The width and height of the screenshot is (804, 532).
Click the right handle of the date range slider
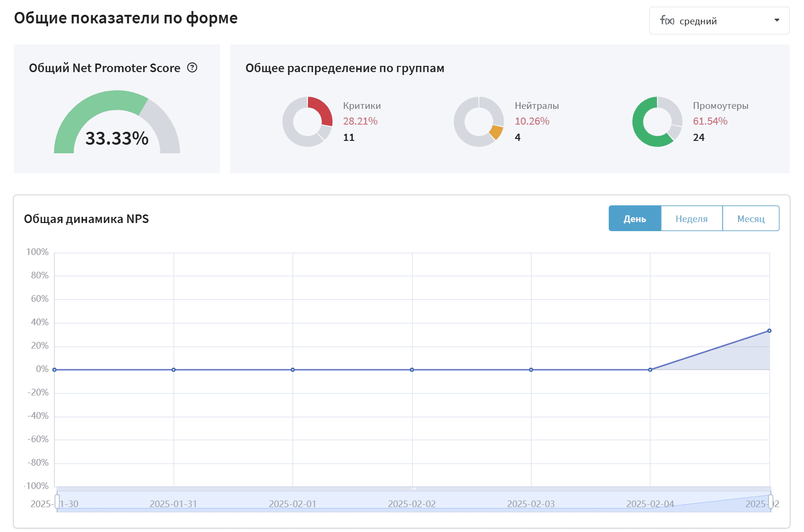(771, 502)
